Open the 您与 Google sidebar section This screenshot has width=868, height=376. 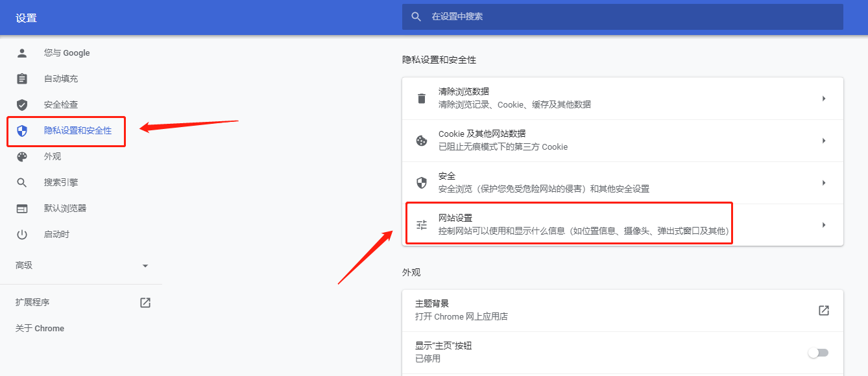click(x=67, y=53)
